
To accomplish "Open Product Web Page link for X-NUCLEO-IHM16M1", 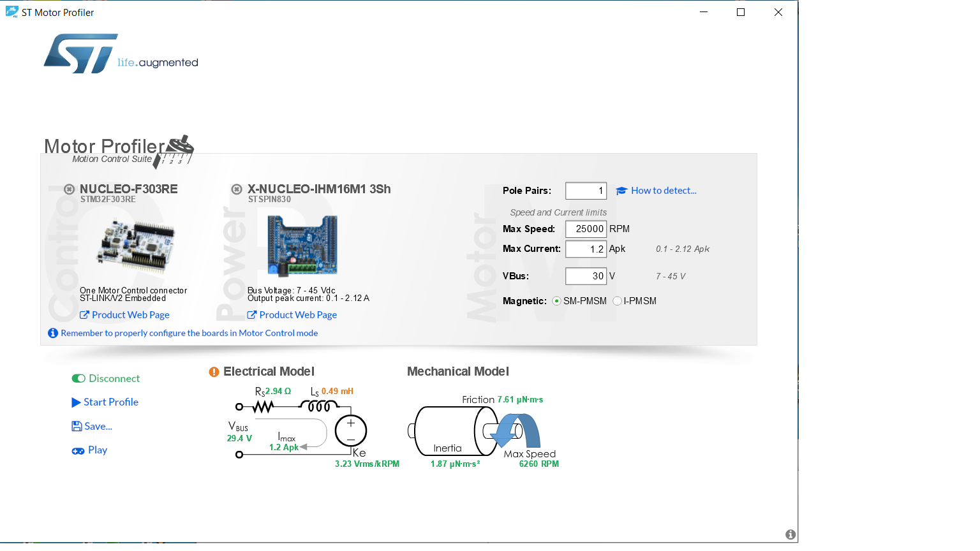I will [298, 315].
